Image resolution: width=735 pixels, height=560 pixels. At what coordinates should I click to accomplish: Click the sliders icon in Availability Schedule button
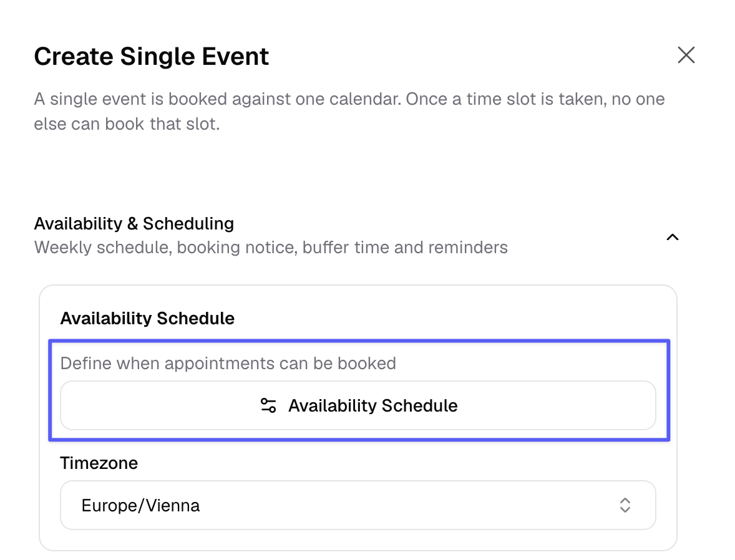click(268, 405)
